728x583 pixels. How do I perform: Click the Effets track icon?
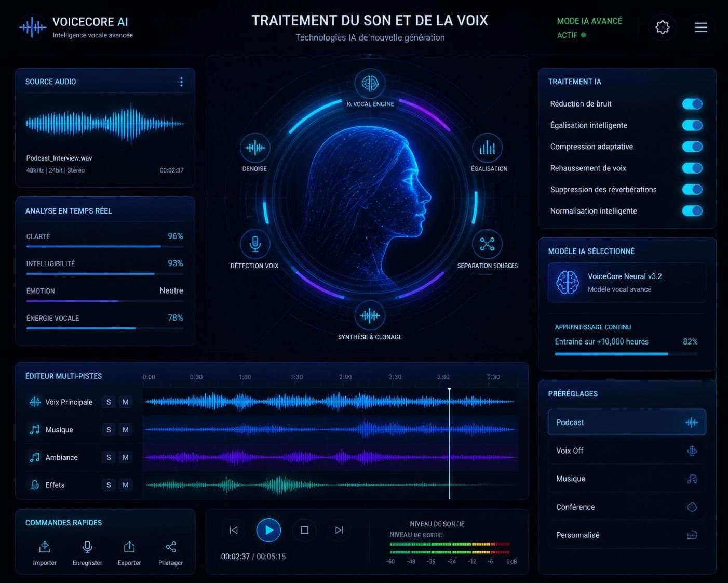35,485
